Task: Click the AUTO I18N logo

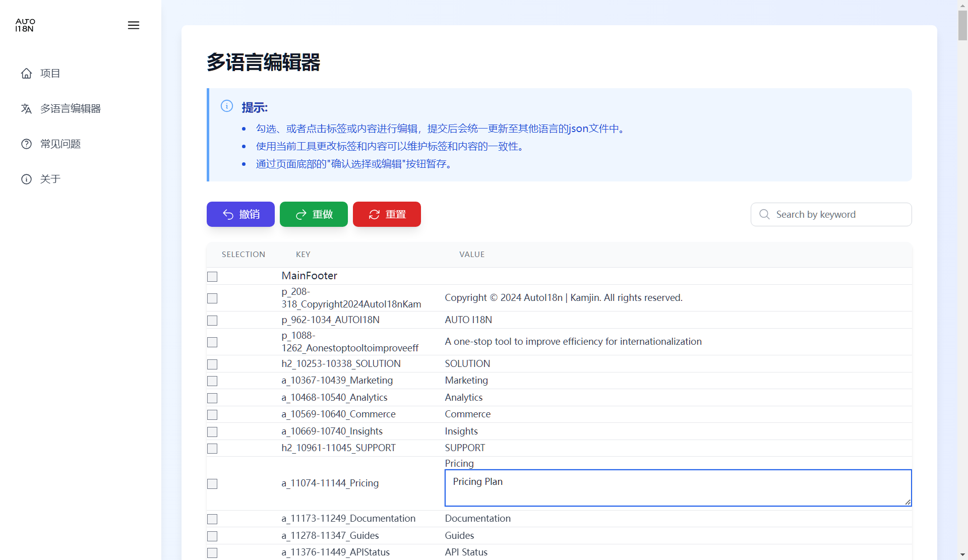Action: click(25, 25)
